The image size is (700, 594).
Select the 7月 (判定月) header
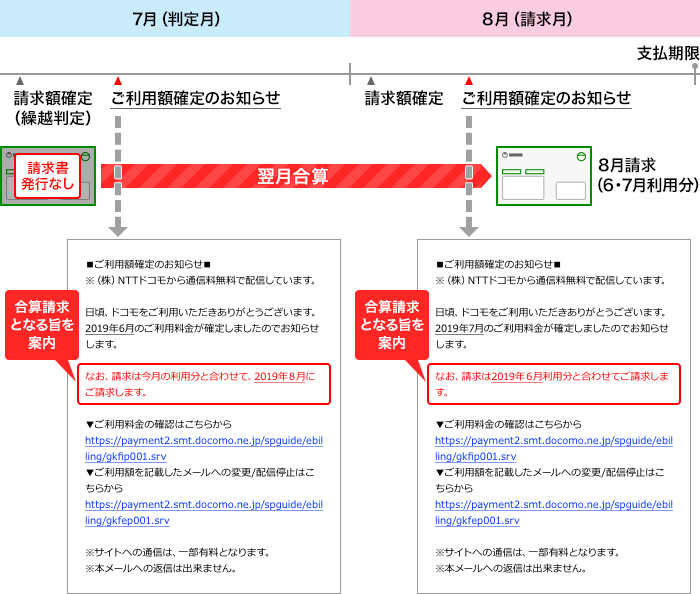click(x=175, y=18)
